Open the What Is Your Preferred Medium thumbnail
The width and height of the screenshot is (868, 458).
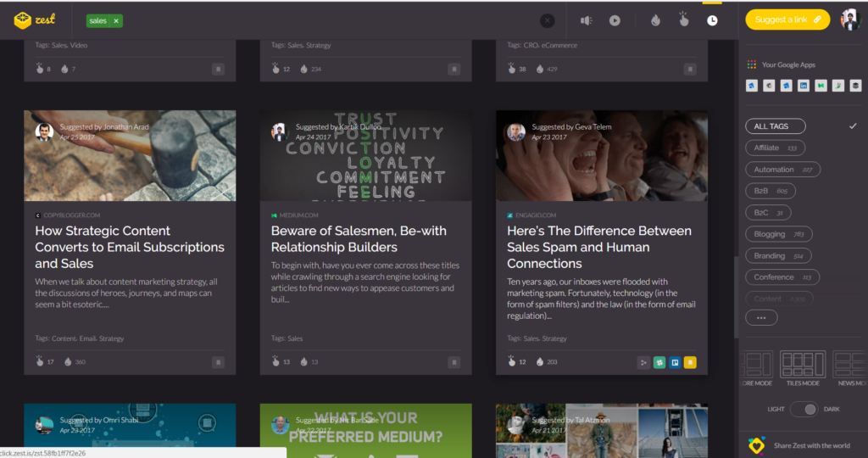366,431
